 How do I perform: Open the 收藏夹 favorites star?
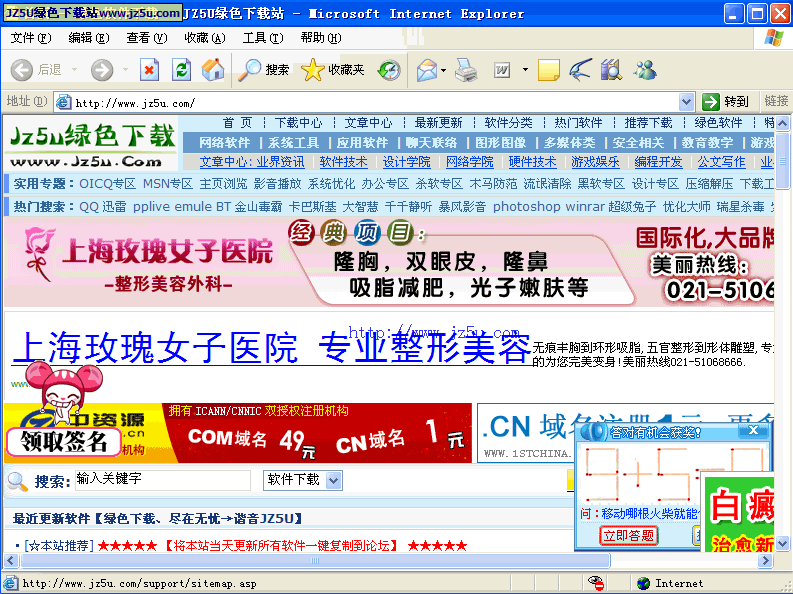coord(332,70)
